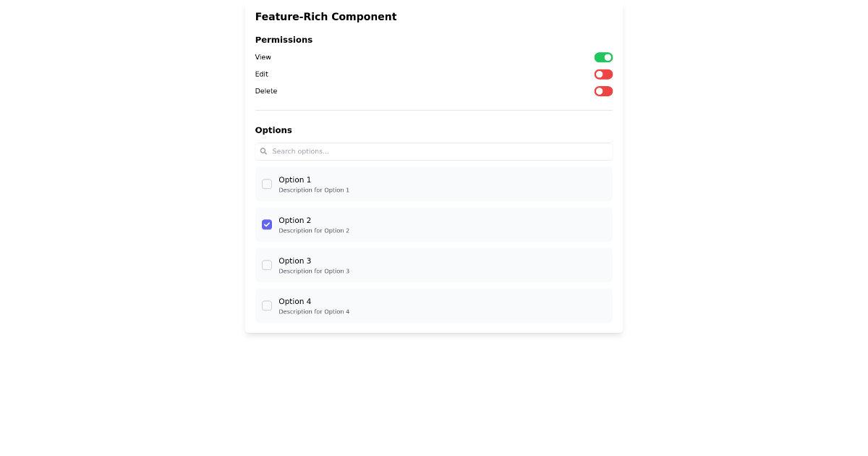868x456 pixels.
Task: Check the box for Option 4
Action: [267, 305]
